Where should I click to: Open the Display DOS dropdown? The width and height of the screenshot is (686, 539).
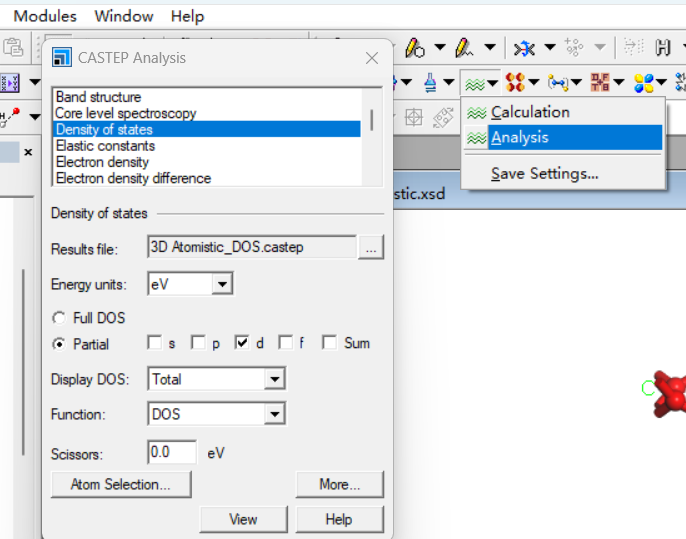(x=275, y=379)
